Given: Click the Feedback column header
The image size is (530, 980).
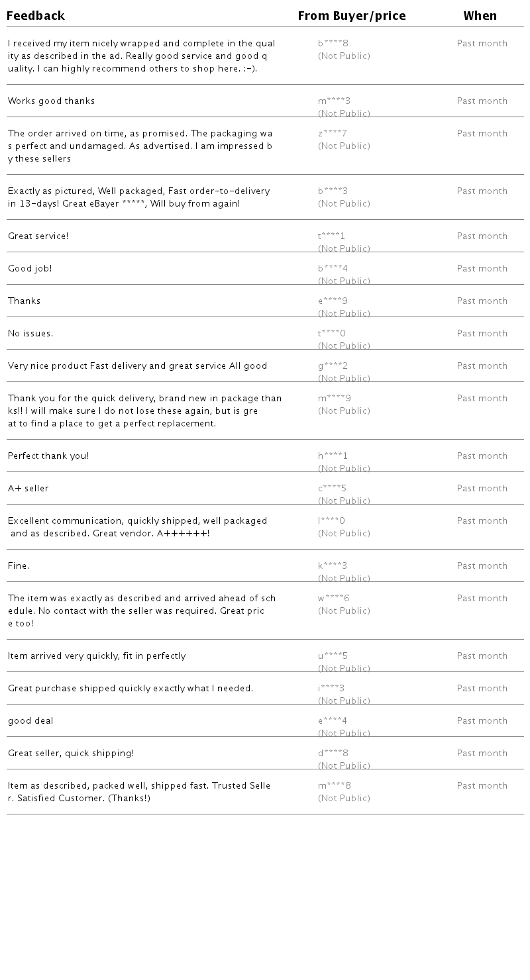Looking at the screenshot, I should tap(36, 16).
